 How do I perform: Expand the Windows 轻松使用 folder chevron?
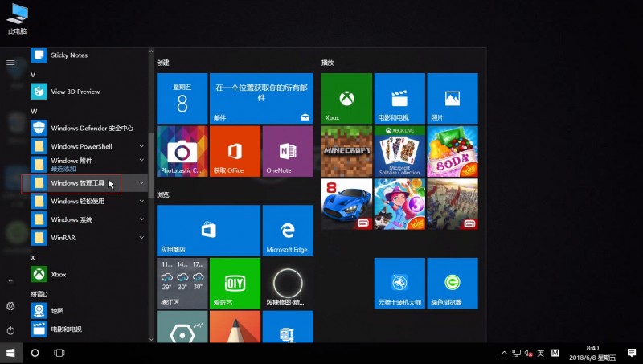pyautogui.click(x=141, y=201)
